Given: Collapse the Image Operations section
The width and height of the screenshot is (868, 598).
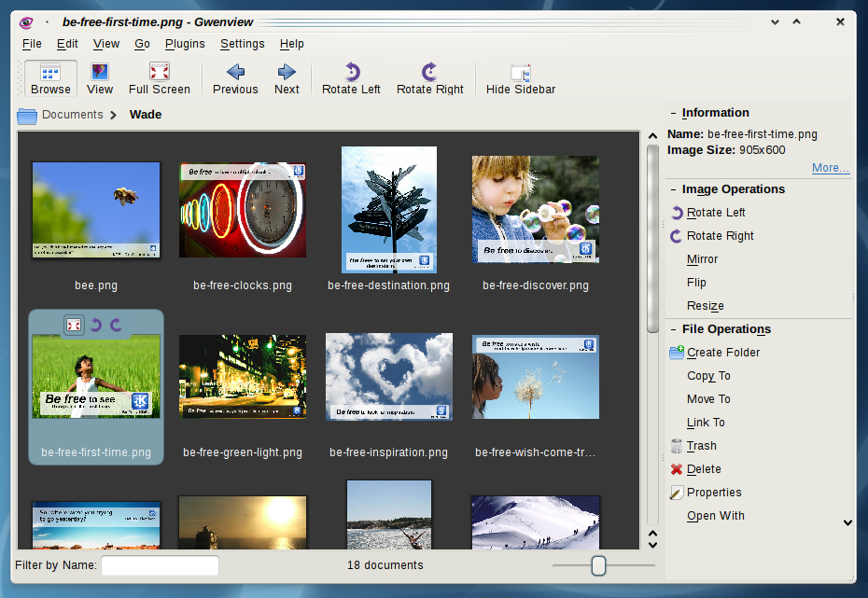Looking at the screenshot, I should coord(673,189).
